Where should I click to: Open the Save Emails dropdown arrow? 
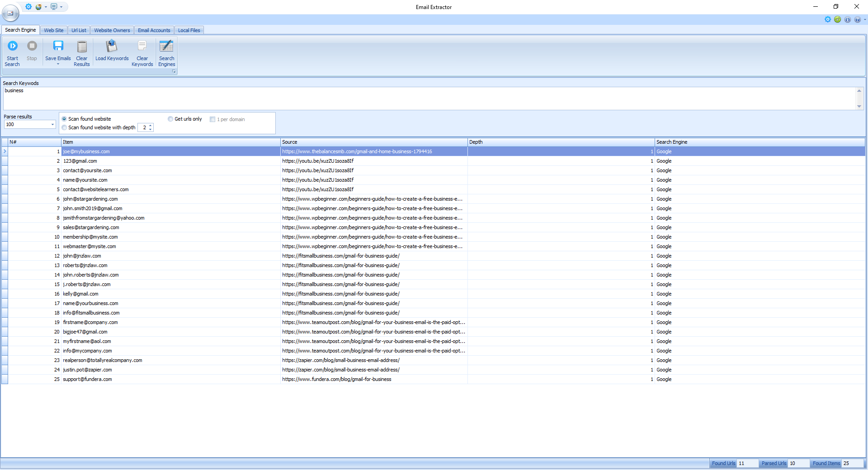58,65
